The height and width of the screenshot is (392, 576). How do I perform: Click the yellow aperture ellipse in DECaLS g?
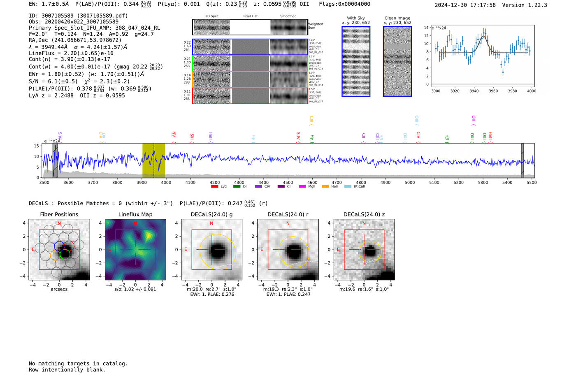[x=218, y=252]
